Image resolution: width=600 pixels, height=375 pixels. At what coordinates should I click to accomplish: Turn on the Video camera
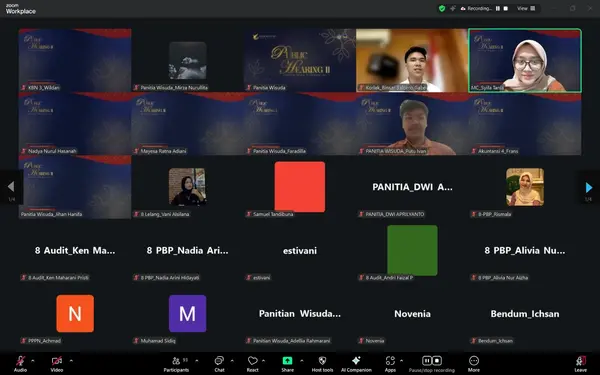coord(57,364)
